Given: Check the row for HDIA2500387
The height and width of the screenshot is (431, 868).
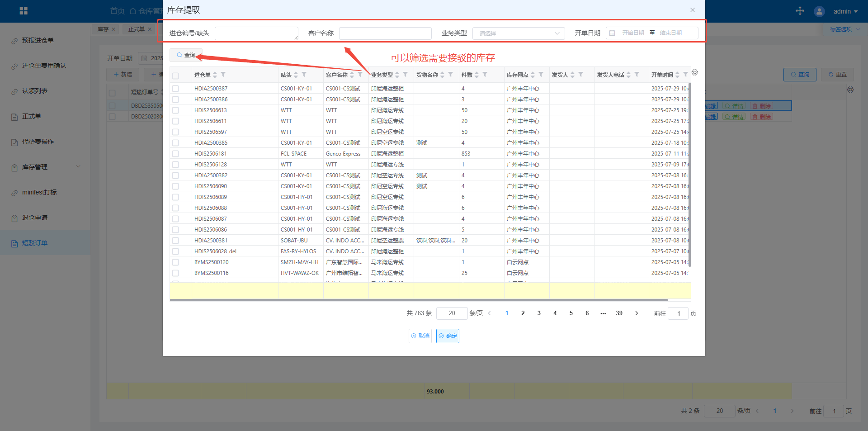Looking at the screenshot, I should click(x=175, y=89).
